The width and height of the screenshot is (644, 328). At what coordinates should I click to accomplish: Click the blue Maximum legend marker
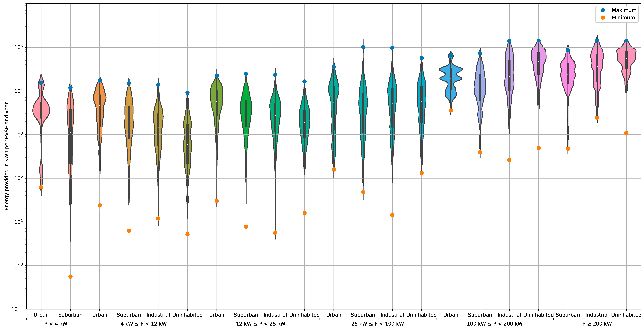[x=603, y=10]
